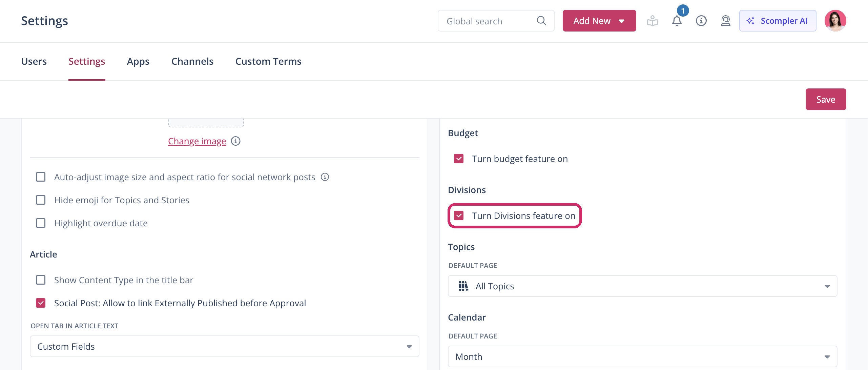Click the search magnifier icon

click(x=541, y=21)
